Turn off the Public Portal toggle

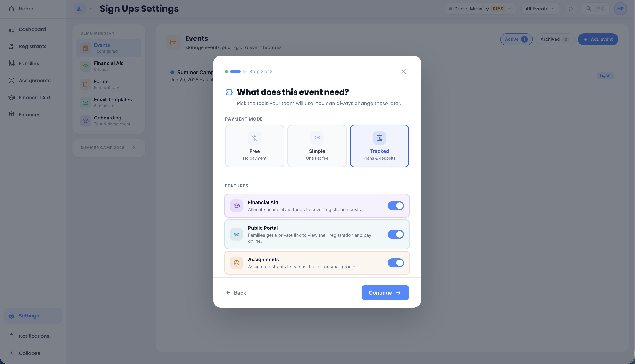point(395,234)
